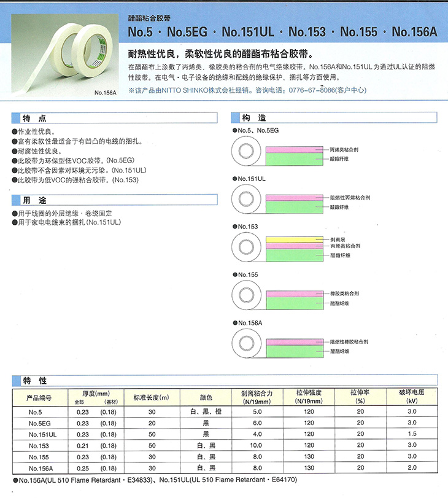This screenshot has width=448, height=498.
Task: Click the No.155 title in the header
Action: click(x=358, y=32)
